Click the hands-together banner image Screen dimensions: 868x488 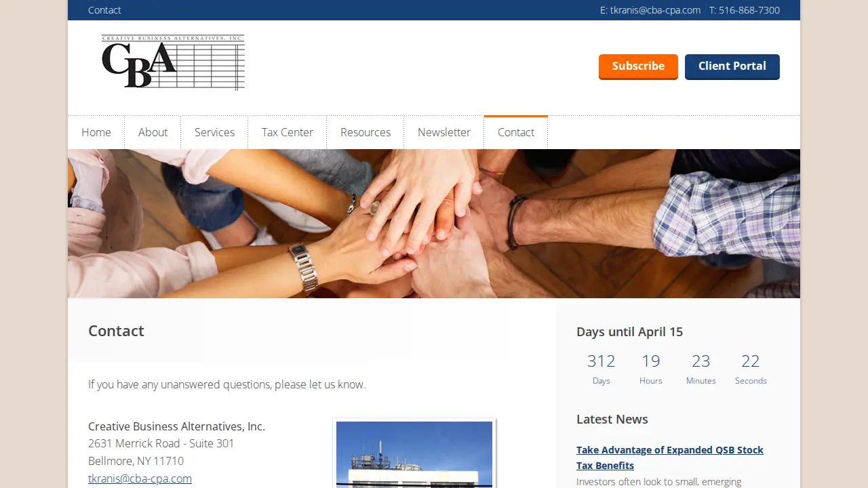click(x=434, y=224)
